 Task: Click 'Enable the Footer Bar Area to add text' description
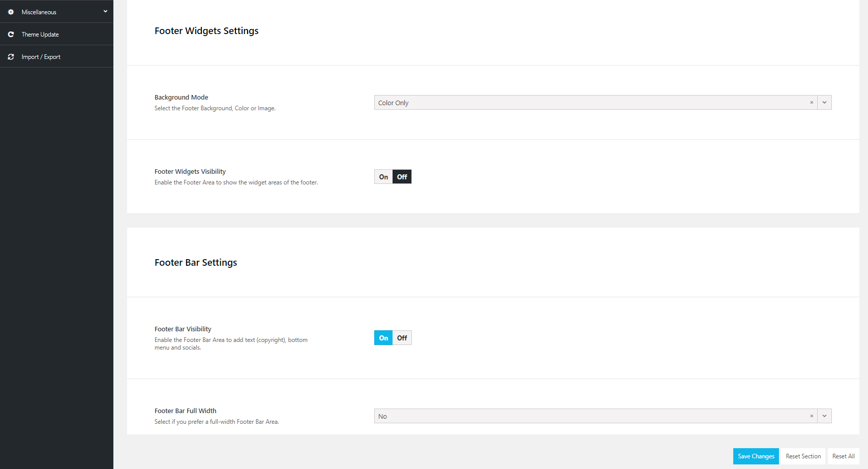[231, 343]
